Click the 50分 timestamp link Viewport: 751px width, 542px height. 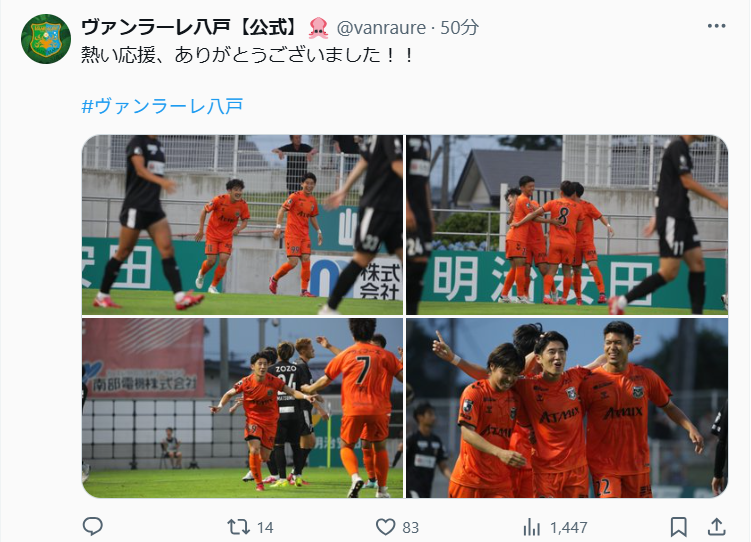(x=459, y=28)
